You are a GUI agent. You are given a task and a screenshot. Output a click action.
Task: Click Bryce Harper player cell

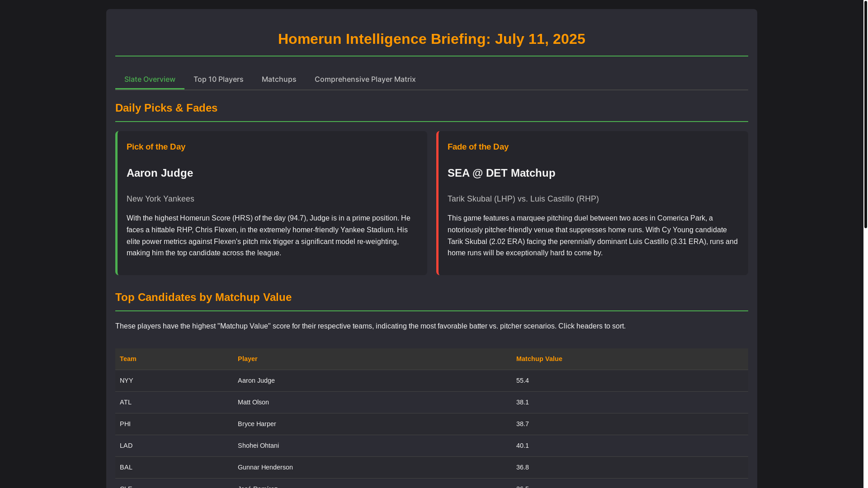(373, 424)
